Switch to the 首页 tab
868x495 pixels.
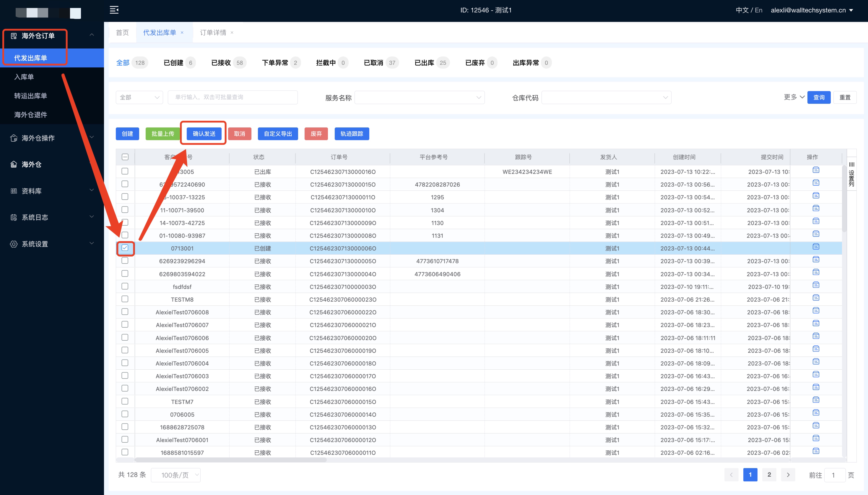coord(123,33)
